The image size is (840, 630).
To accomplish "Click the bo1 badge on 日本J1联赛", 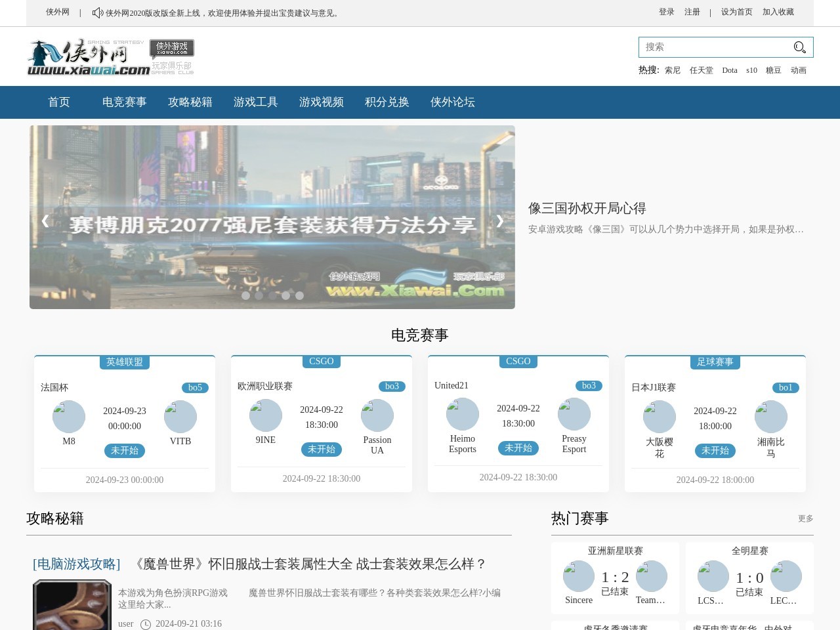I will 786,388.
